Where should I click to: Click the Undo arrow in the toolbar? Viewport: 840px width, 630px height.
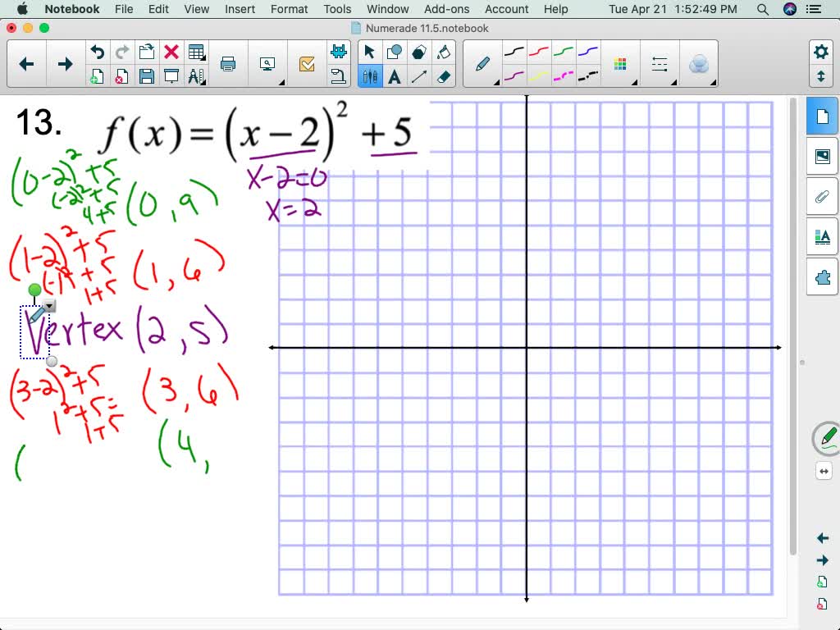(x=96, y=51)
